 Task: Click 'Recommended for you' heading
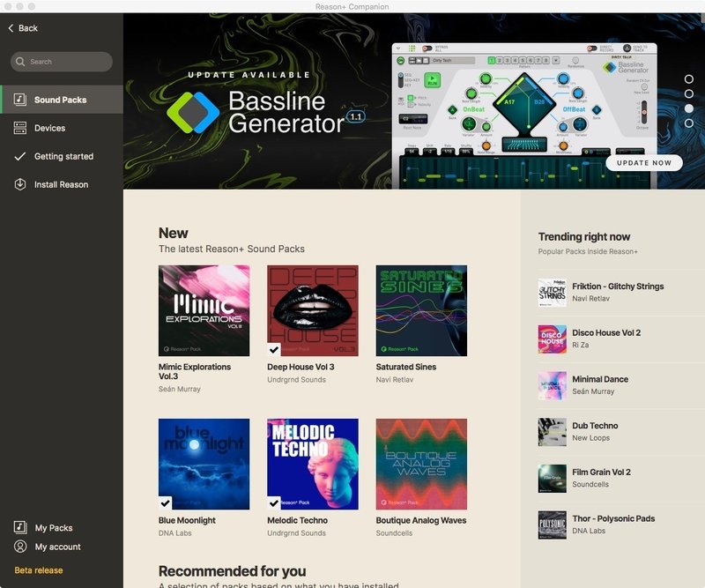coord(232,571)
